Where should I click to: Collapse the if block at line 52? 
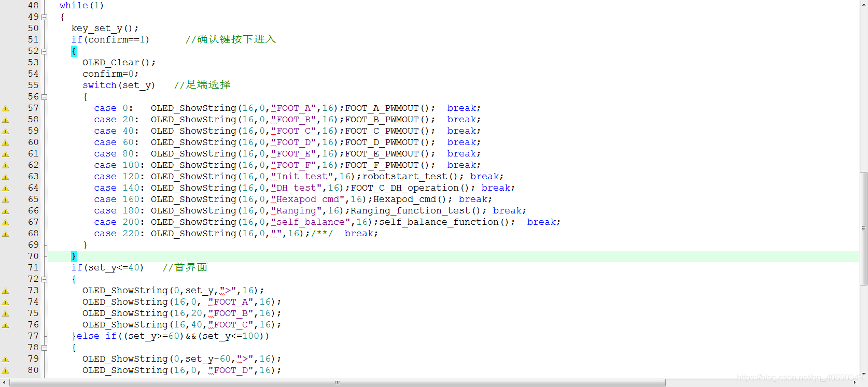(45, 51)
